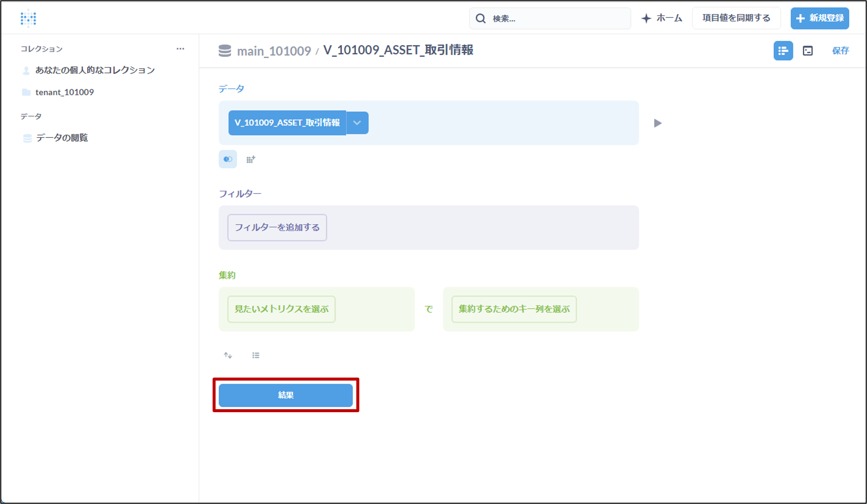867x504 pixels.
Task: Open your personal collection
Action: coord(95,70)
